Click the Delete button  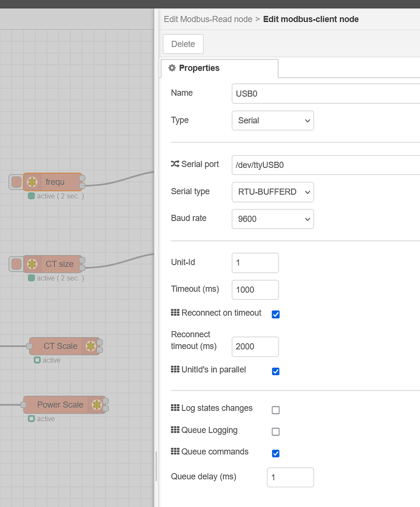(x=183, y=44)
